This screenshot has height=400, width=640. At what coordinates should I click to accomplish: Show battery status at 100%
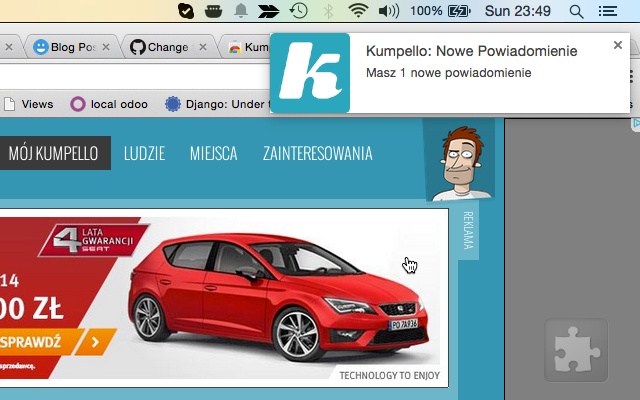point(440,11)
